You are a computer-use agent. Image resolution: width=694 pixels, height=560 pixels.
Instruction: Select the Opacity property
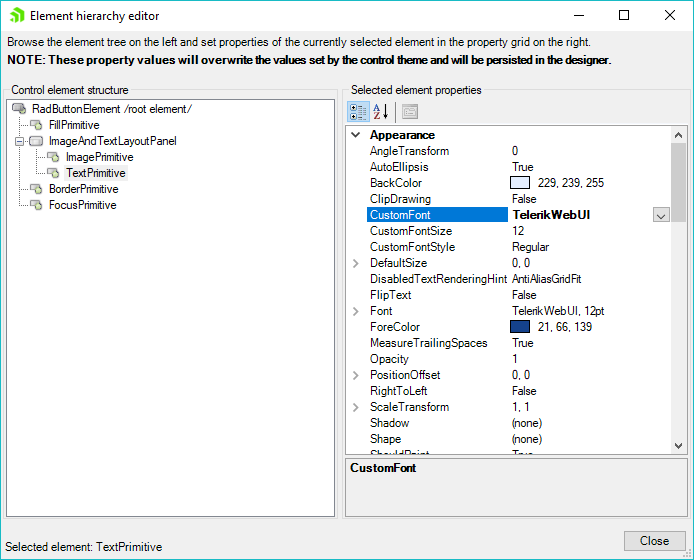tap(389, 359)
